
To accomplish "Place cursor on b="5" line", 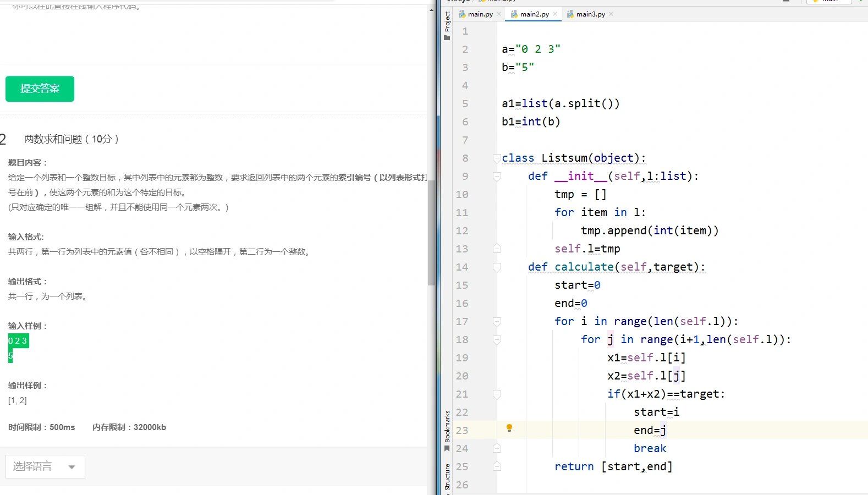I will click(518, 67).
